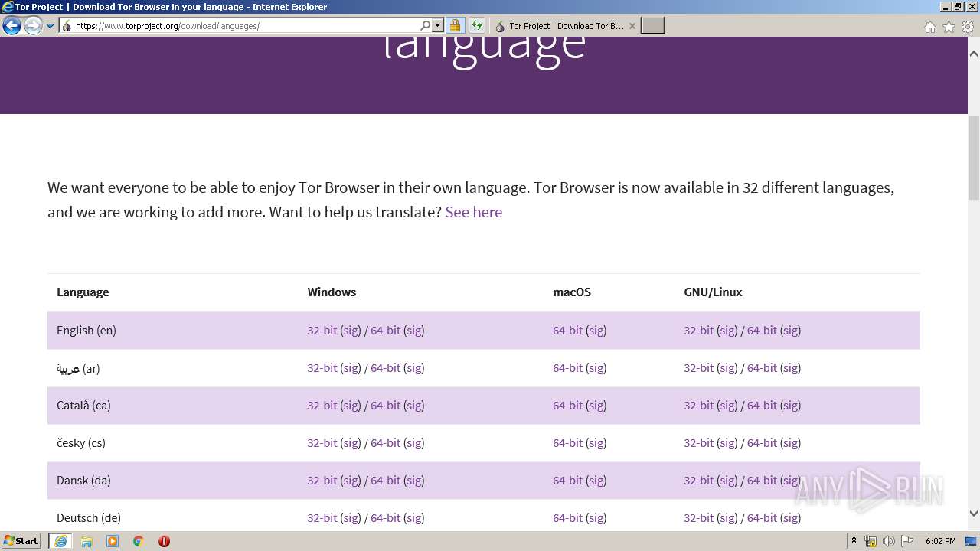980x551 pixels.
Task: Download English Windows 64-bit installer
Action: click(385, 331)
